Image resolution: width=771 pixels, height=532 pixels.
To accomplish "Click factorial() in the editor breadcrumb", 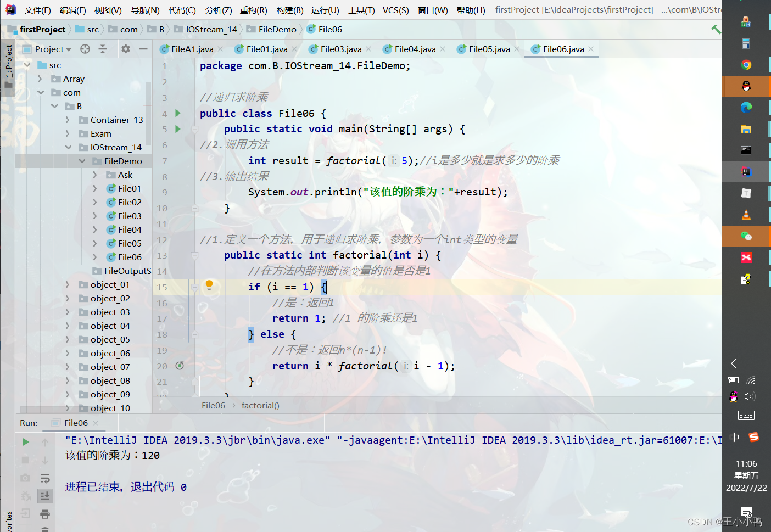I will pos(260,405).
